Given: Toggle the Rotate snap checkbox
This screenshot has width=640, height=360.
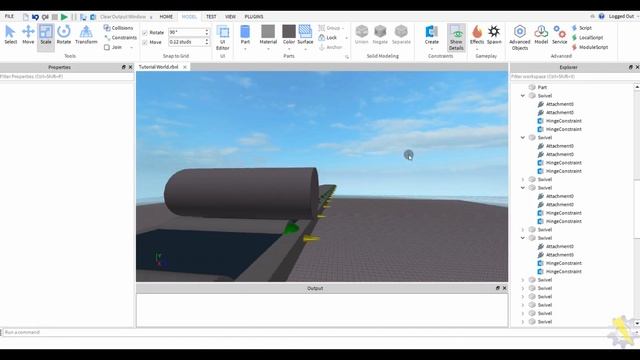Looking at the screenshot, I should (x=145, y=32).
